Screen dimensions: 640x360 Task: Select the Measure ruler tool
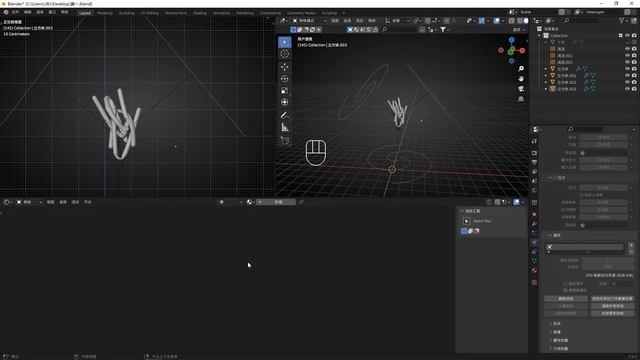click(284, 127)
